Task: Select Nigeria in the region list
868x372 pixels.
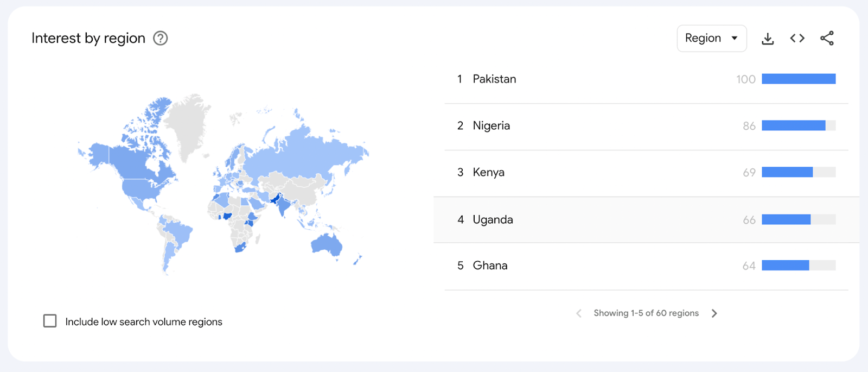Action: 491,126
